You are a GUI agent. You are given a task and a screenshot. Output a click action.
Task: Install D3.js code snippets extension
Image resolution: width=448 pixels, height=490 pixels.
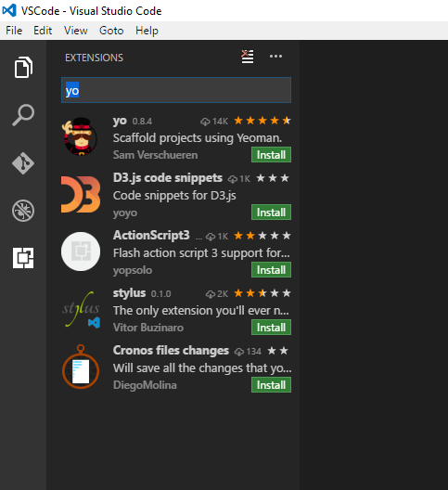point(271,213)
